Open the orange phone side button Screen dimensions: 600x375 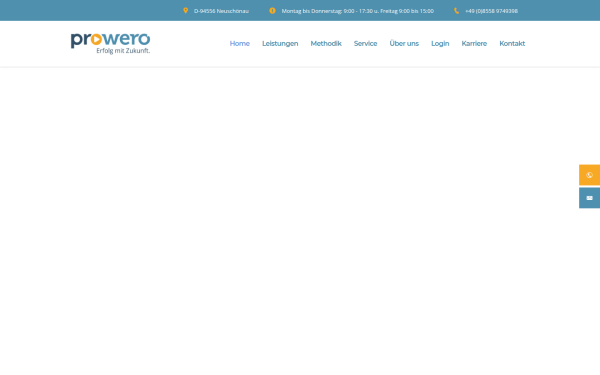[589, 175]
